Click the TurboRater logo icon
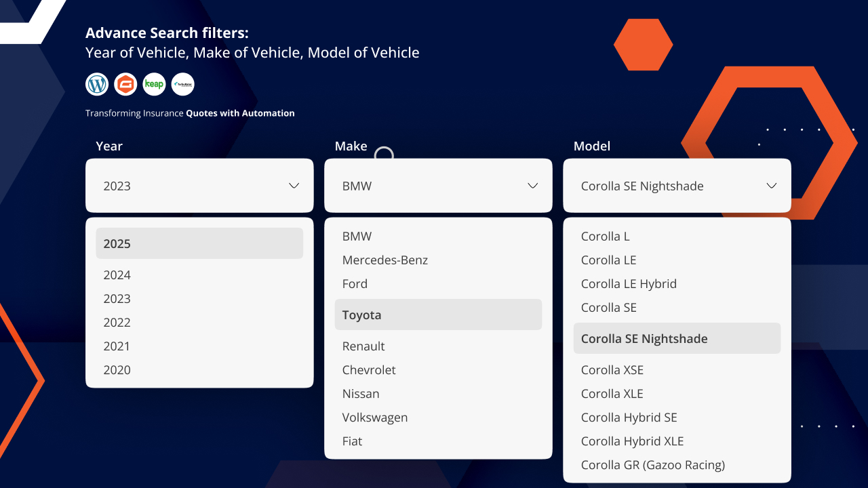 (x=183, y=84)
